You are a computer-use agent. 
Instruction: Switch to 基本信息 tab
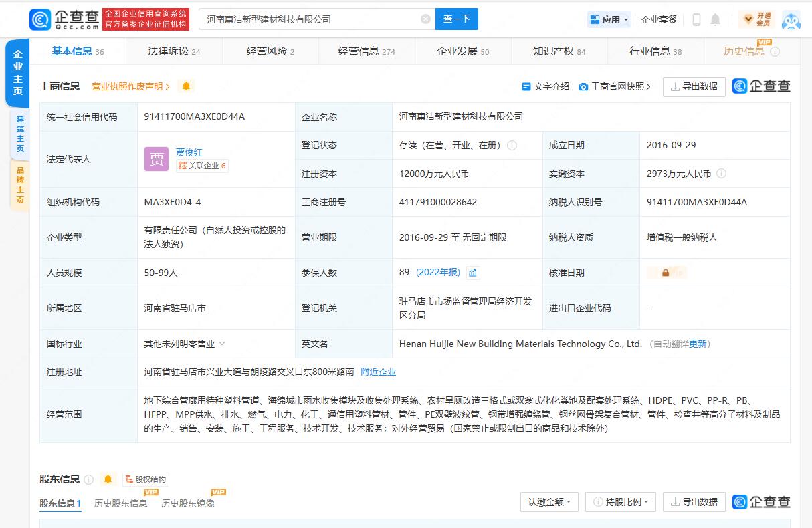78,51
